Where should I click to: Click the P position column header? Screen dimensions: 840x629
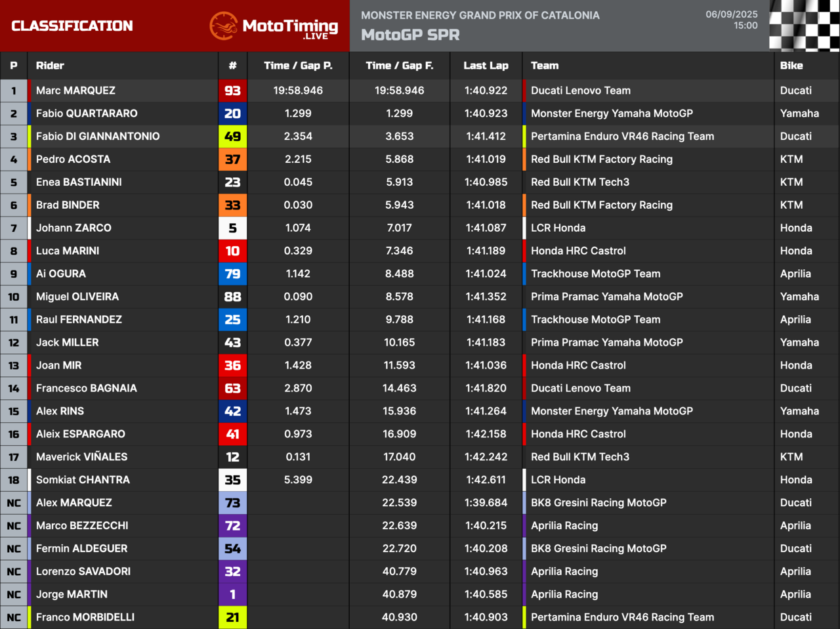(13, 66)
